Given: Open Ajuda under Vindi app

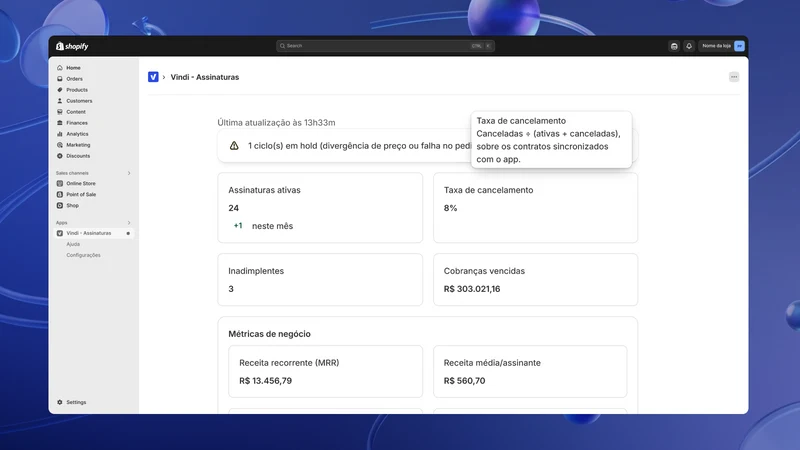Looking at the screenshot, I should pos(73,244).
